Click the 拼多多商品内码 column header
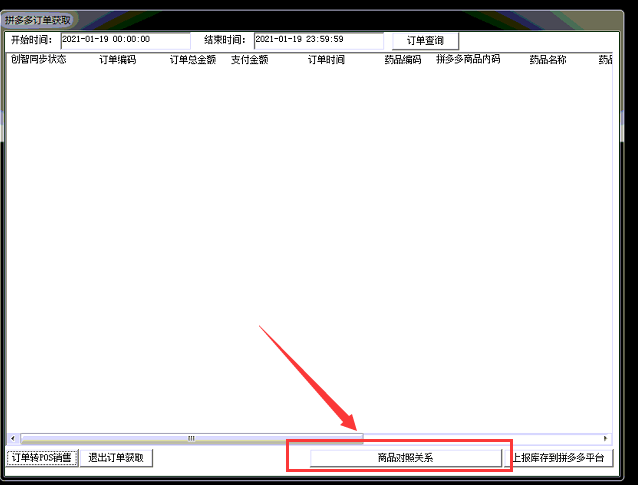The height and width of the screenshot is (485, 638). (x=468, y=59)
